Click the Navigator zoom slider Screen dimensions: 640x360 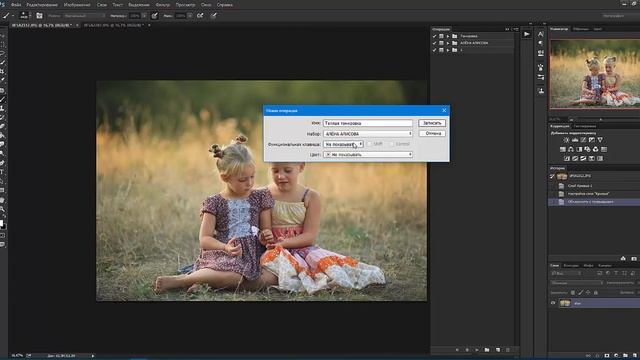coord(600,120)
